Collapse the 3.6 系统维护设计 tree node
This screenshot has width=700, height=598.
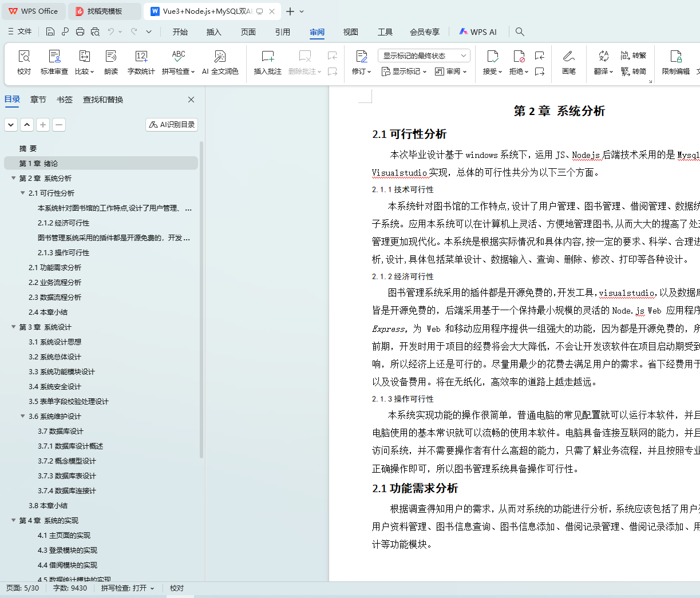point(22,416)
